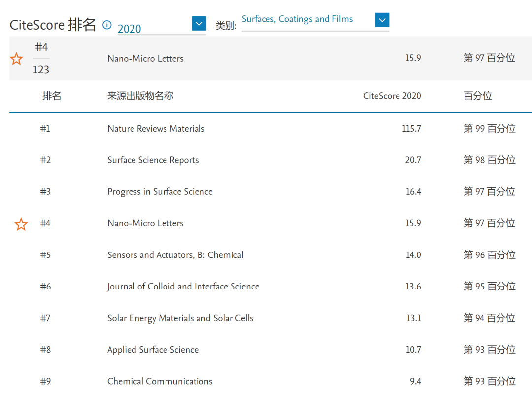Click the CiteScore value 9.4
Image resolution: width=532 pixels, height=398 pixels.
[415, 381]
